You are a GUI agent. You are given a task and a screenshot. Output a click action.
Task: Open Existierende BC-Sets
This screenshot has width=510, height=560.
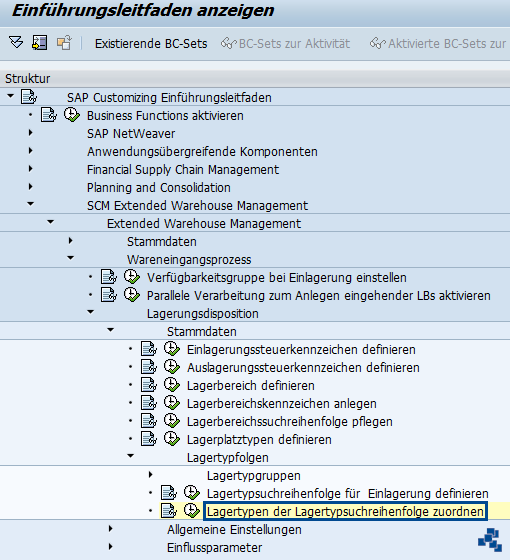[x=151, y=44]
